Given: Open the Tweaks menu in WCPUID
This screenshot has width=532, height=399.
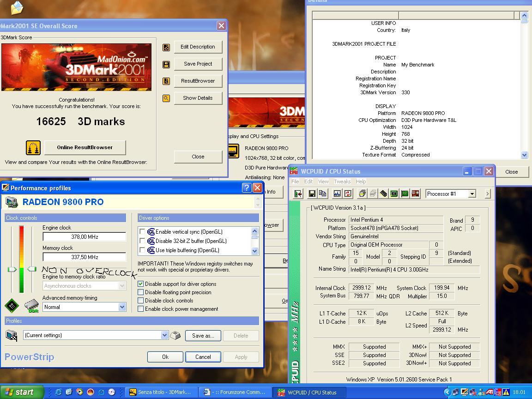Looking at the screenshot, I should 342,181.
